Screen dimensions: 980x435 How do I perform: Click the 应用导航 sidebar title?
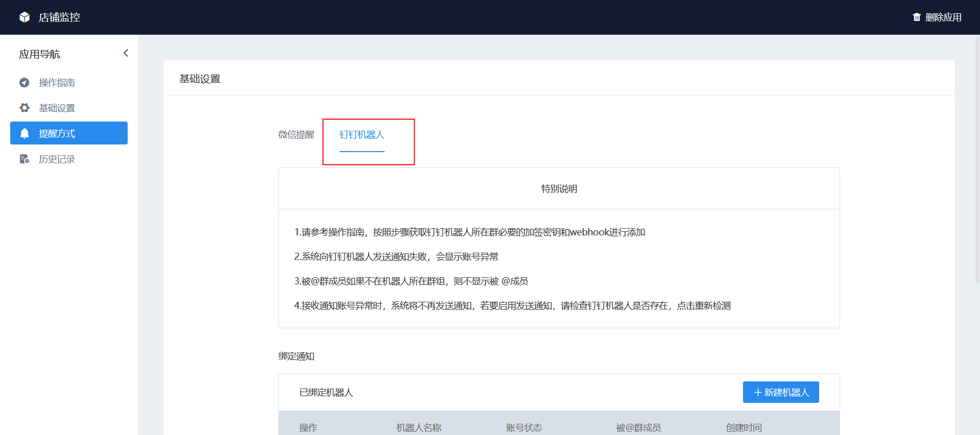[39, 54]
